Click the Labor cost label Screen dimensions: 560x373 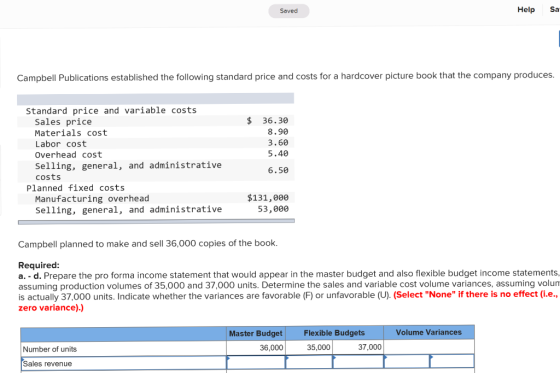pyautogui.click(x=61, y=144)
